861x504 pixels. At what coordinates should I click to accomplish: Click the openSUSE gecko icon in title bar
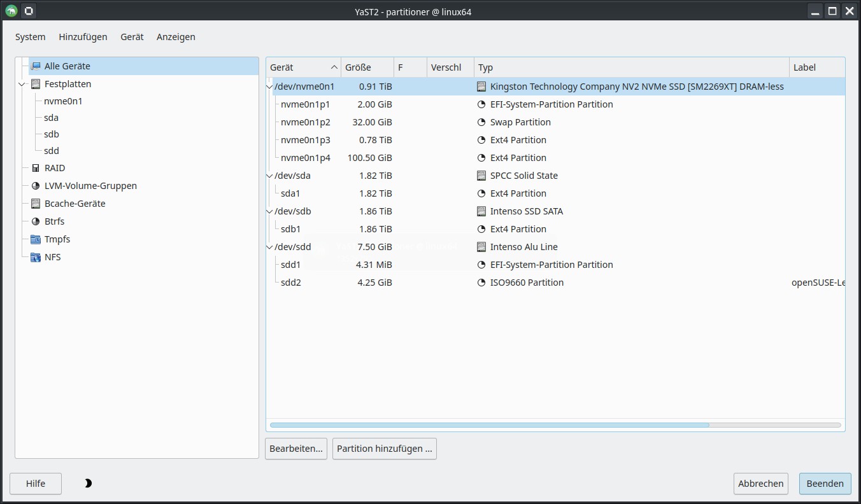11,11
